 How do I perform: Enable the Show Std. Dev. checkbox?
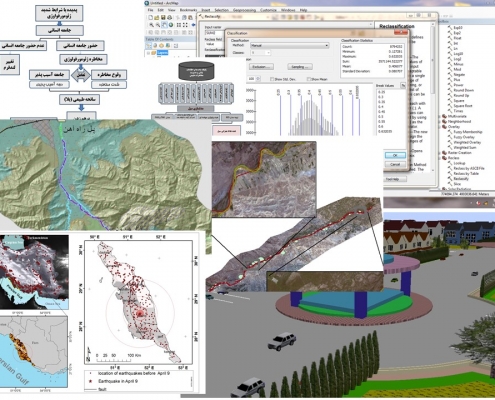(x=272, y=79)
